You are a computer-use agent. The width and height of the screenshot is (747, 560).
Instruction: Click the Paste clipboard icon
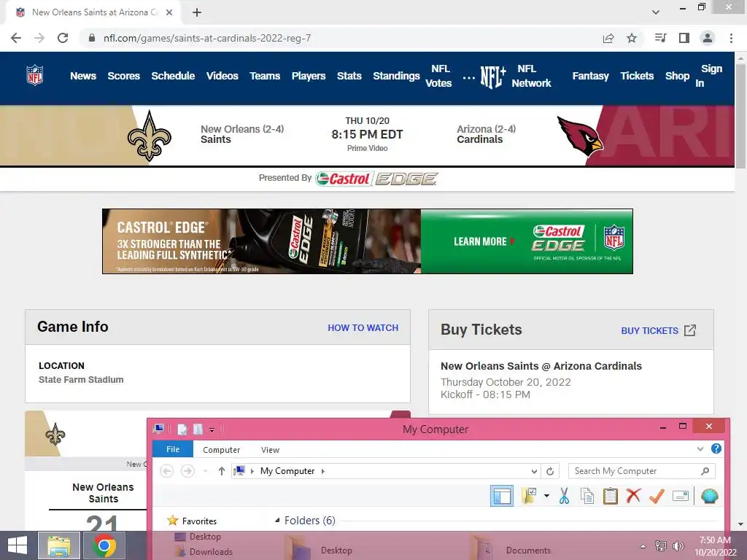pyautogui.click(x=611, y=496)
